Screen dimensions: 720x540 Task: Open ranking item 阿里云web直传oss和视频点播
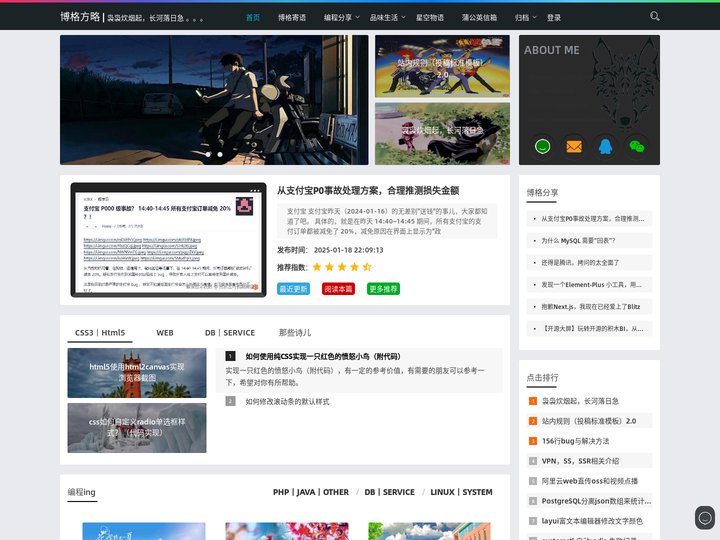(589, 481)
